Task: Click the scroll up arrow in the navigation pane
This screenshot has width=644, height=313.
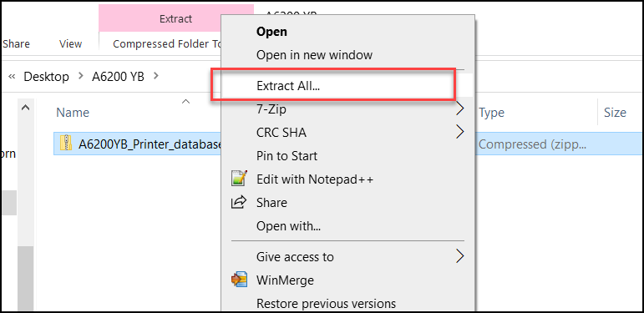Action: tap(25, 108)
